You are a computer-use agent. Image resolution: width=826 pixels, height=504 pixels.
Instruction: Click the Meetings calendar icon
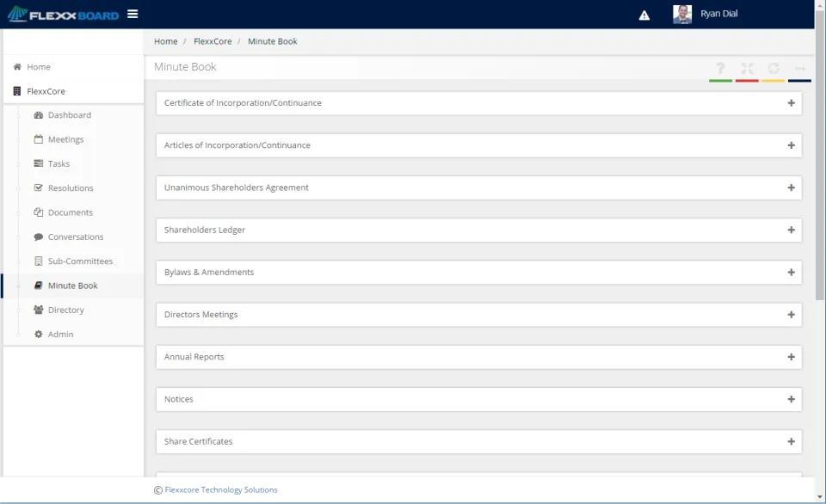tap(39, 139)
